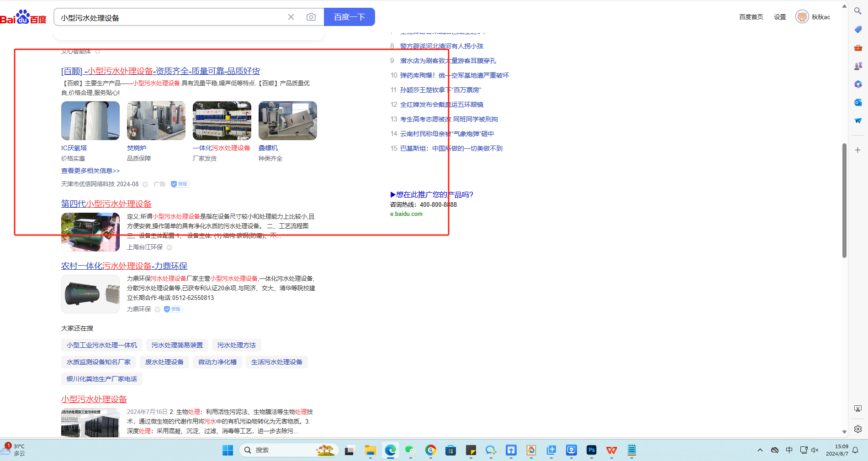
Task: Open Outlook from the Edge sidebar
Action: [858, 102]
